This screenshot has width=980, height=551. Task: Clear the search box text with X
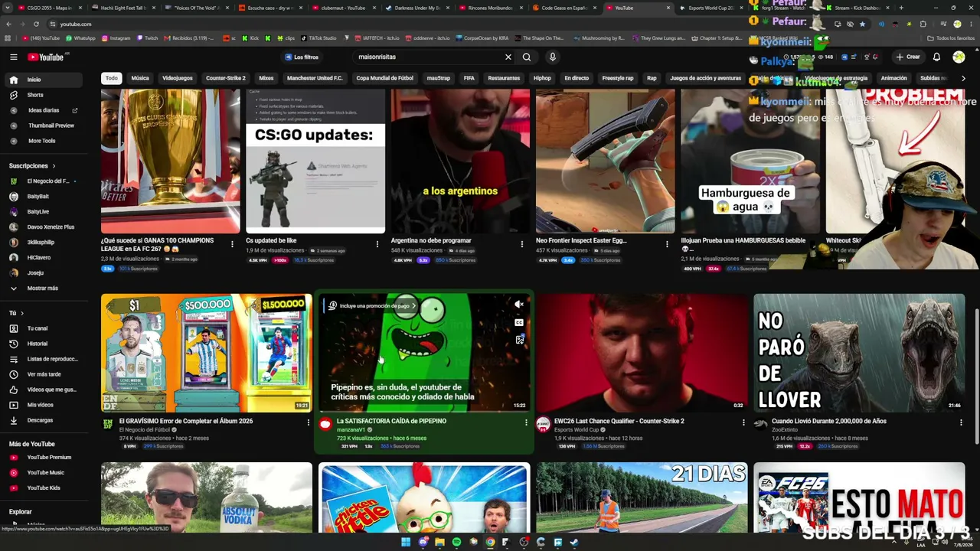point(508,57)
